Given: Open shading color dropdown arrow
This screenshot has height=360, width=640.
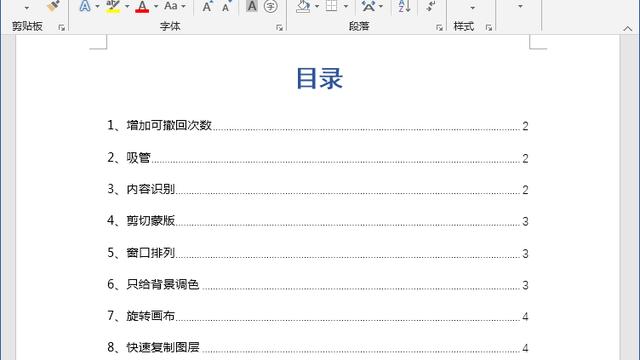Looking at the screenshot, I should point(317,7).
